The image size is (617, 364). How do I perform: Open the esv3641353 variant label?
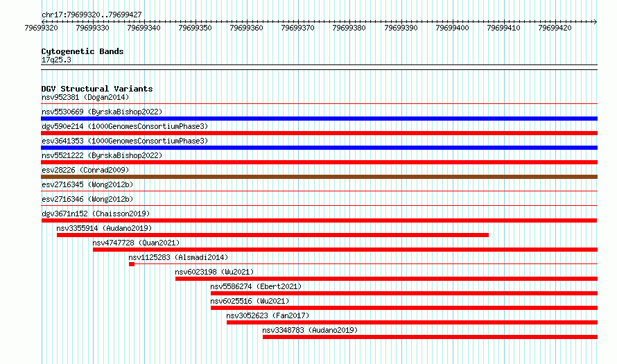coord(125,141)
